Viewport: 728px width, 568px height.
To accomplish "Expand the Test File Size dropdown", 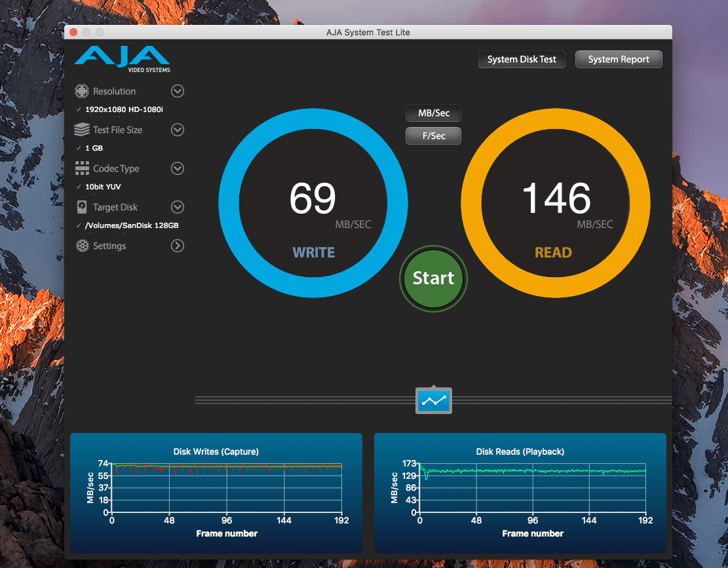I will click(x=178, y=130).
